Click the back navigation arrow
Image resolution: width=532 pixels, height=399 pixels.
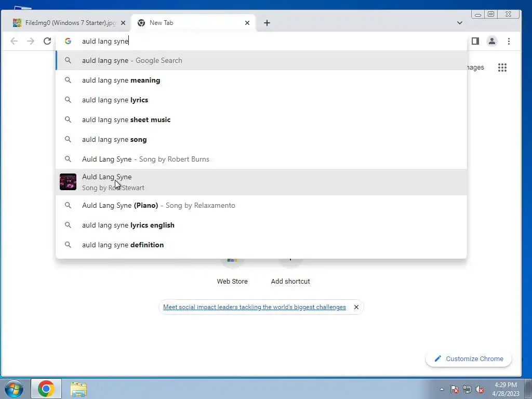pyautogui.click(x=14, y=41)
